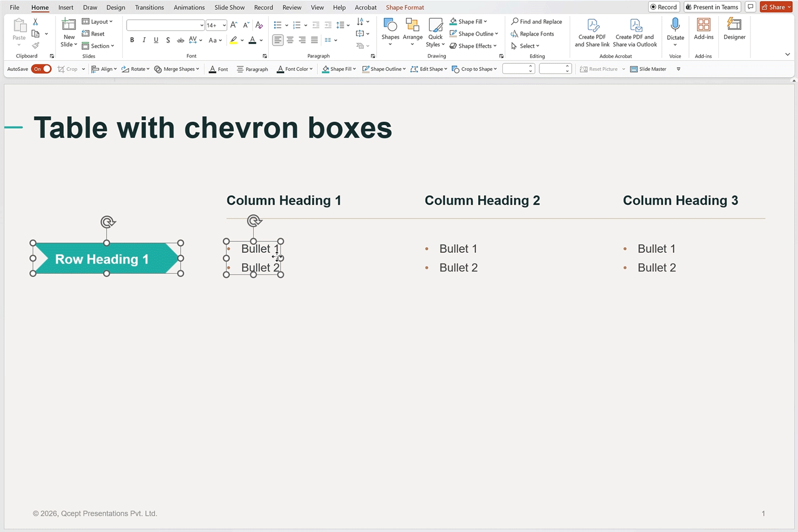Justify the text in Paragraph group

[314, 40]
